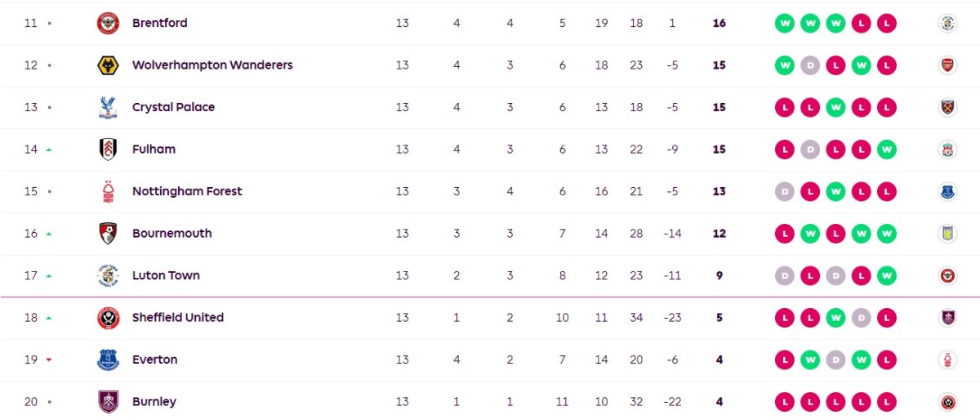
Task: Open Bournemouth's next opponent Aston Villa crest
Action: coord(947,234)
